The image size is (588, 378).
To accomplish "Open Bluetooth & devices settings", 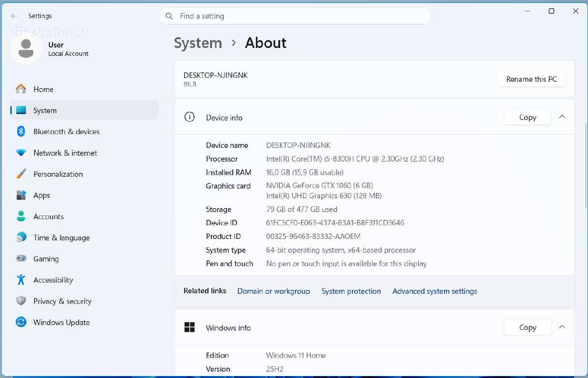I will 84,131.
